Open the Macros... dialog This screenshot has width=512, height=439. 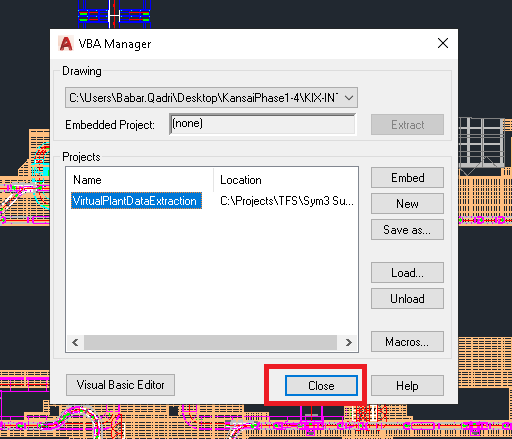click(x=407, y=342)
